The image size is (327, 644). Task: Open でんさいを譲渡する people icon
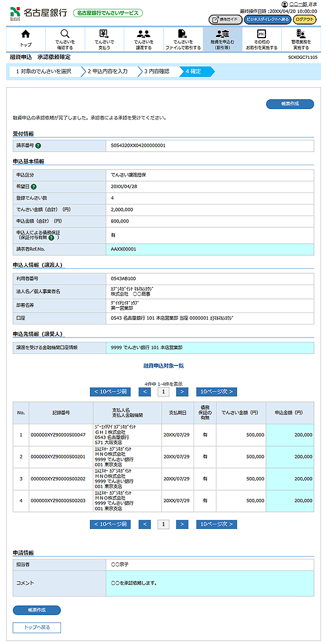(143, 34)
